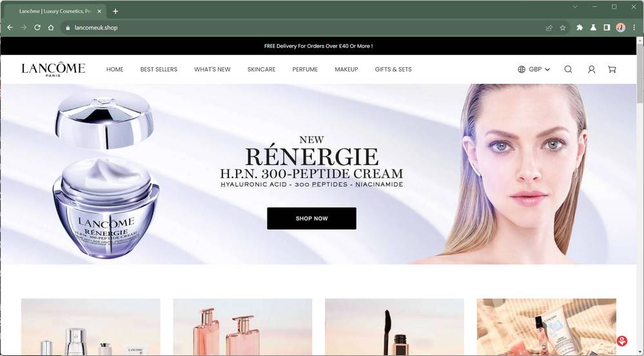Image resolution: width=644 pixels, height=356 pixels.
Task: Click the scrollbar up arrow
Action: pyautogui.click(x=640, y=40)
